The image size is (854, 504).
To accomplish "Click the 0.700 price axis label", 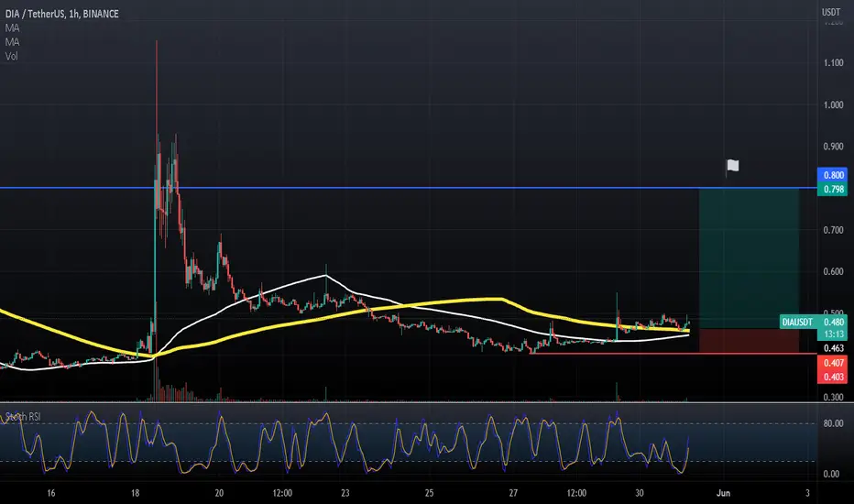I will point(833,230).
